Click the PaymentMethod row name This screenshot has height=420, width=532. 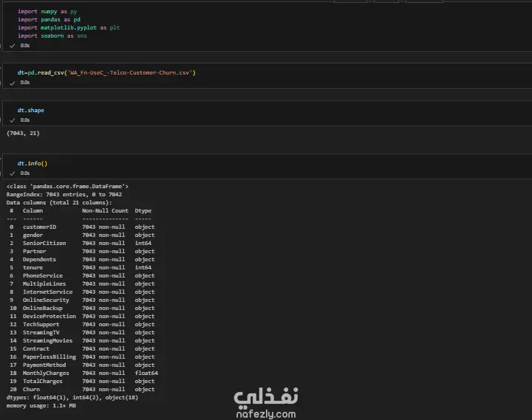click(44, 365)
